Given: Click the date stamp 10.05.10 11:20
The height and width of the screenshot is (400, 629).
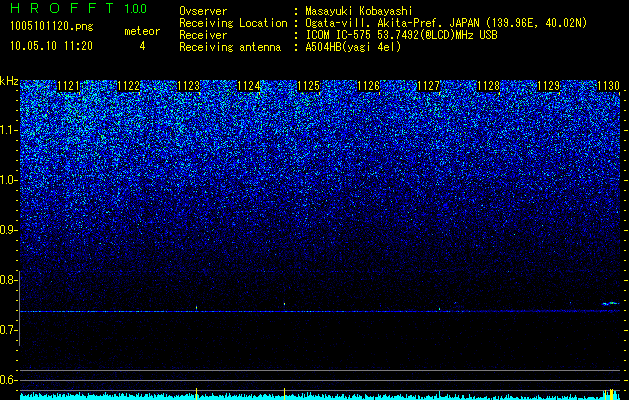Looking at the screenshot, I should click(x=51, y=46).
